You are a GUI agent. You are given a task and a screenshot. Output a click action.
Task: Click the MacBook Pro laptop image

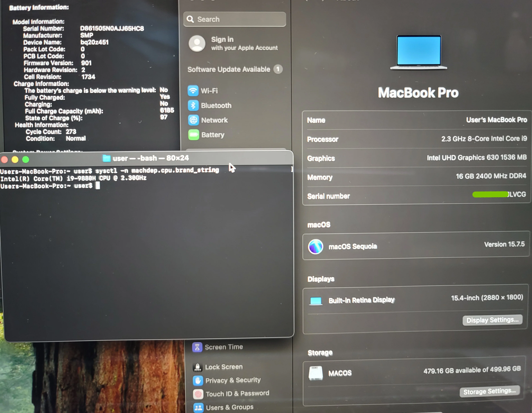click(419, 52)
